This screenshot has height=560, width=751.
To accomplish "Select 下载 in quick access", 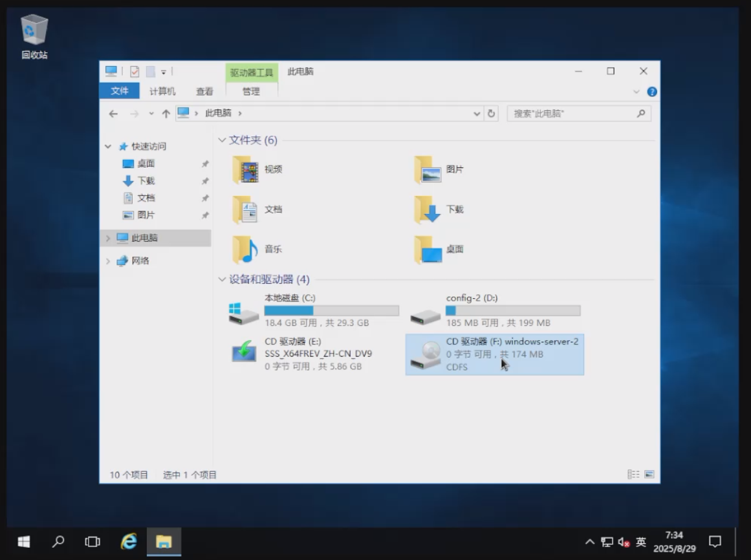I will click(x=146, y=181).
